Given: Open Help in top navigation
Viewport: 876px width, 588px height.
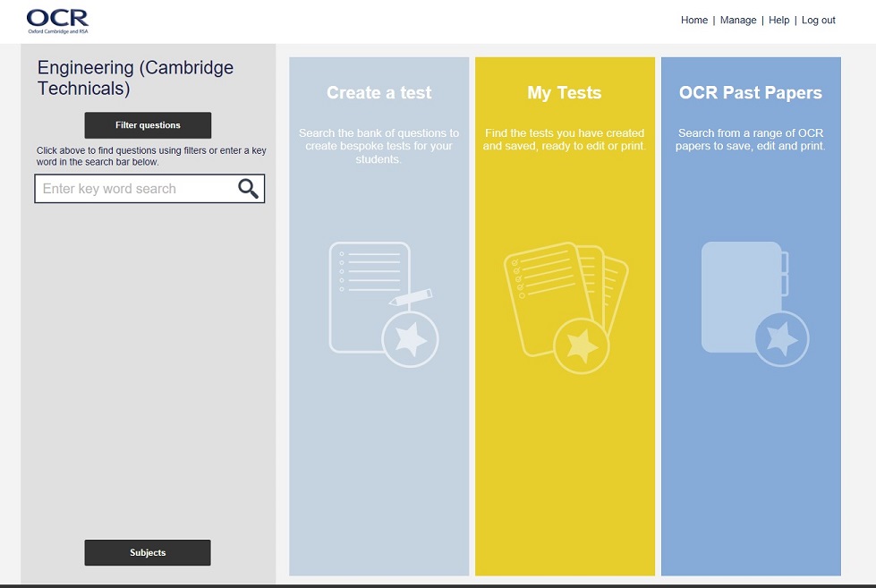Looking at the screenshot, I should [x=778, y=20].
